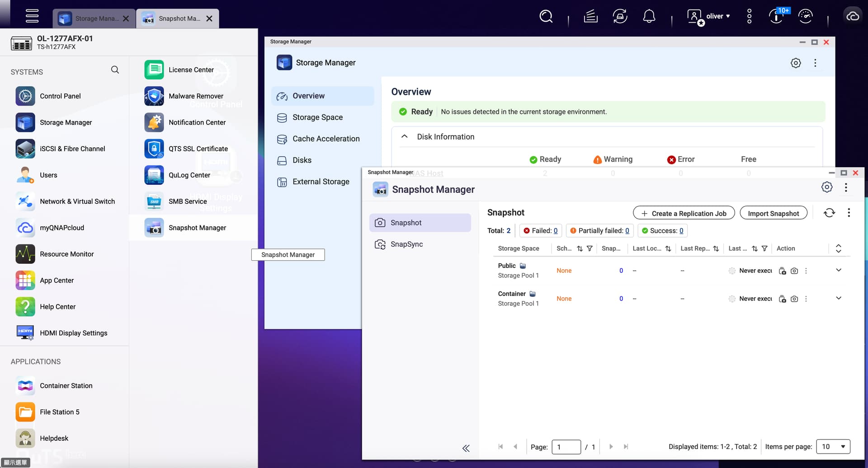Open Cache Acceleration in Storage Manager sidebar
Viewport: 868px width, 468px height.
point(325,139)
